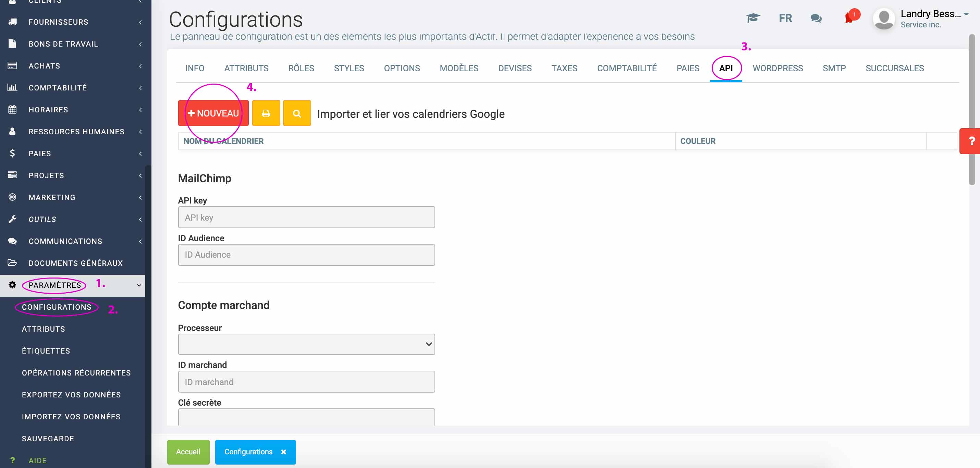Open the Processeur dropdown
The width and height of the screenshot is (980, 468).
pos(306,344)
